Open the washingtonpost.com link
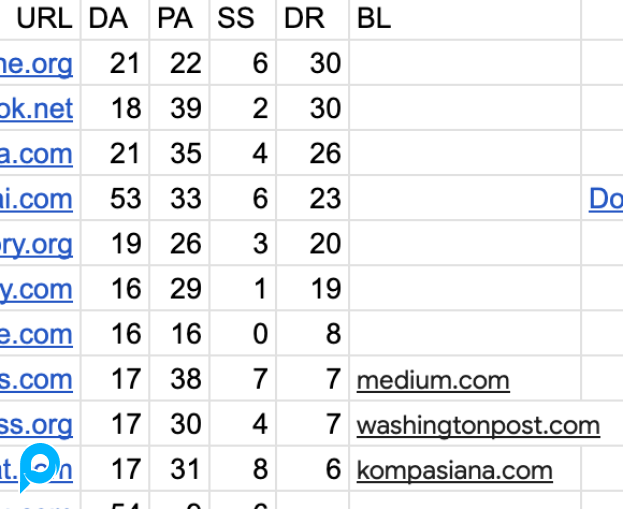The image size is (623, 509). (478, 425)
